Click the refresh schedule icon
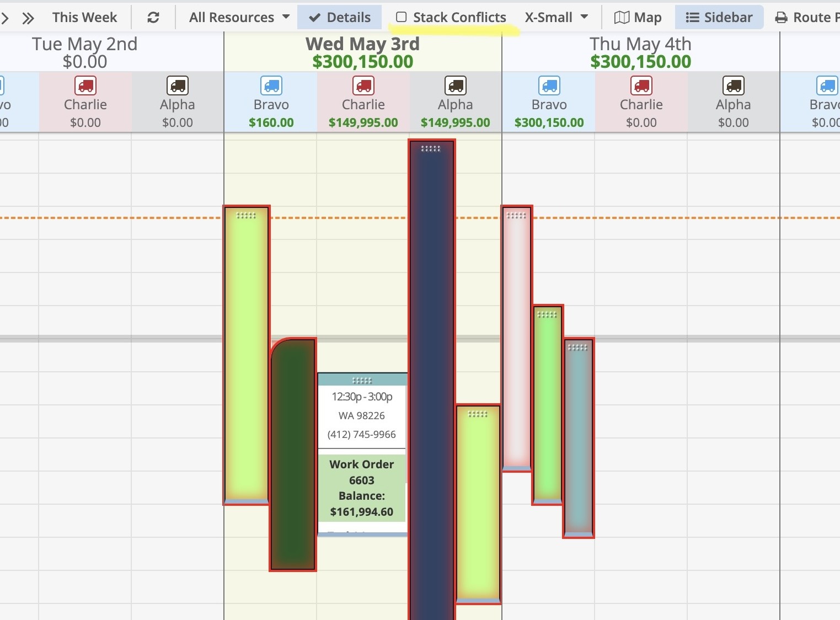 point(153,18)
